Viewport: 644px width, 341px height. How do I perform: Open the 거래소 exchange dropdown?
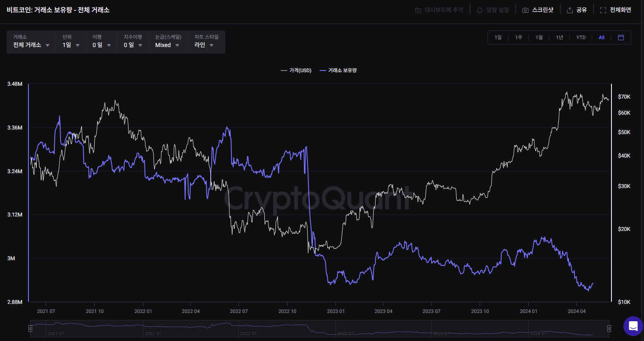click(31, 45)
